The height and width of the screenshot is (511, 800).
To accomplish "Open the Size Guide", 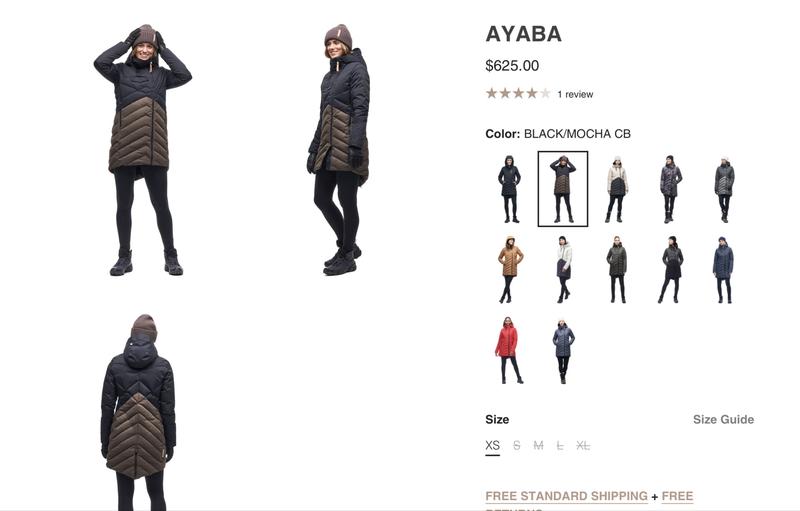I will click(x=723, y=419).
